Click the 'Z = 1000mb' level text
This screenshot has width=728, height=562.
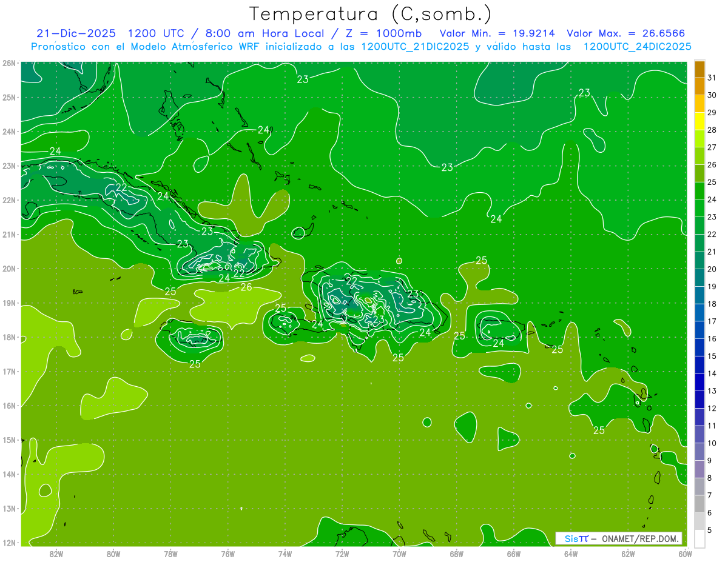tap(379, 33)
